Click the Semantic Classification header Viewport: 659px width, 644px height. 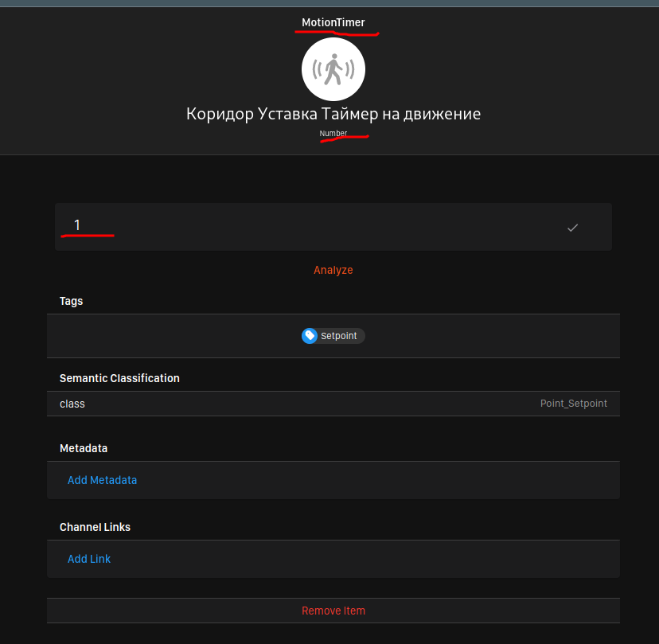(119, 378)
